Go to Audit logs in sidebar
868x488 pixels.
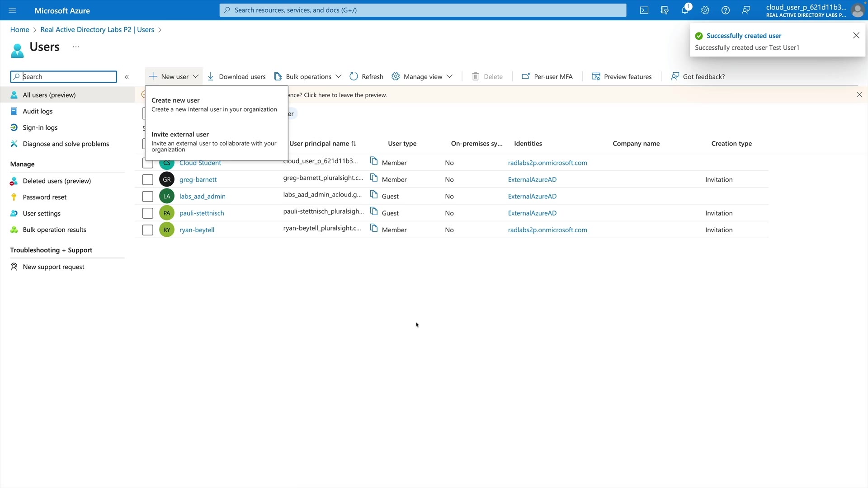point(38,111)
